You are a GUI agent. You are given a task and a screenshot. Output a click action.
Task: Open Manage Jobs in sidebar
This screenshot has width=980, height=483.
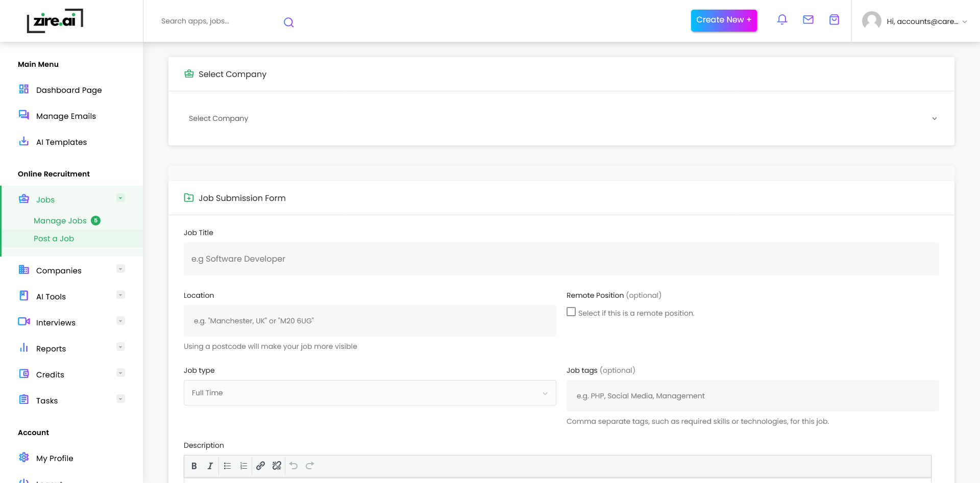pyautogui.click(x=60, y=221)
